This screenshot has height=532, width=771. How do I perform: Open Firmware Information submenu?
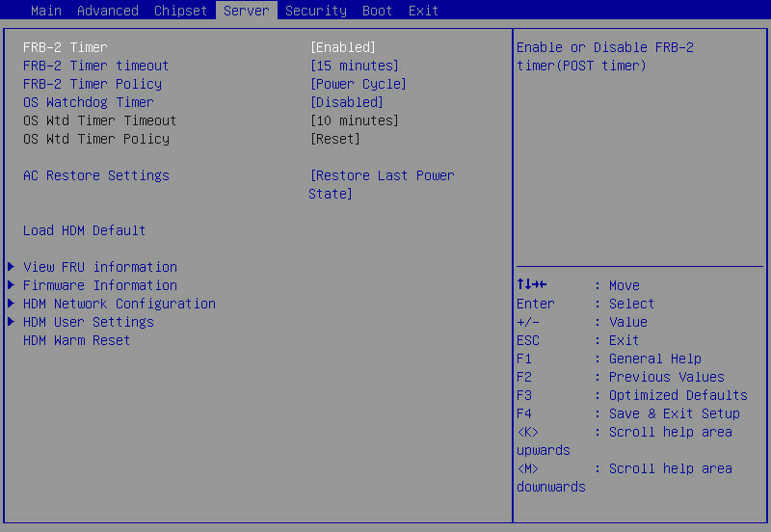pos(100,285)
